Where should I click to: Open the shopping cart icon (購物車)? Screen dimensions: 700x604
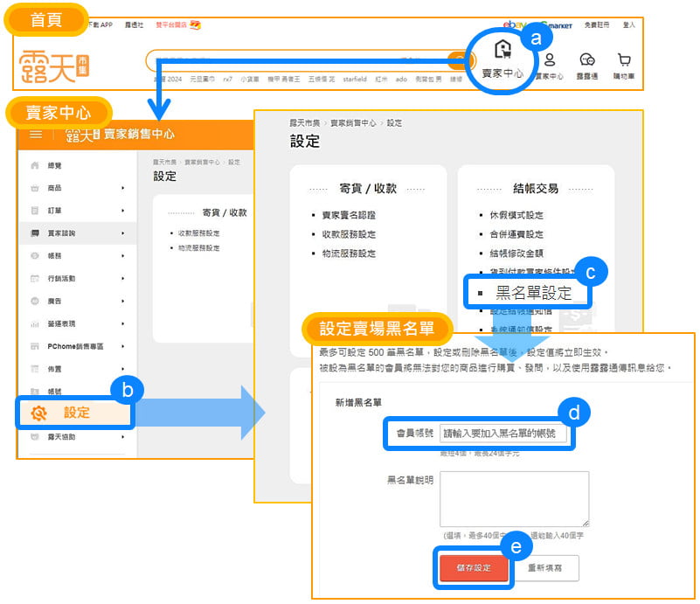[x=624, y=60]
